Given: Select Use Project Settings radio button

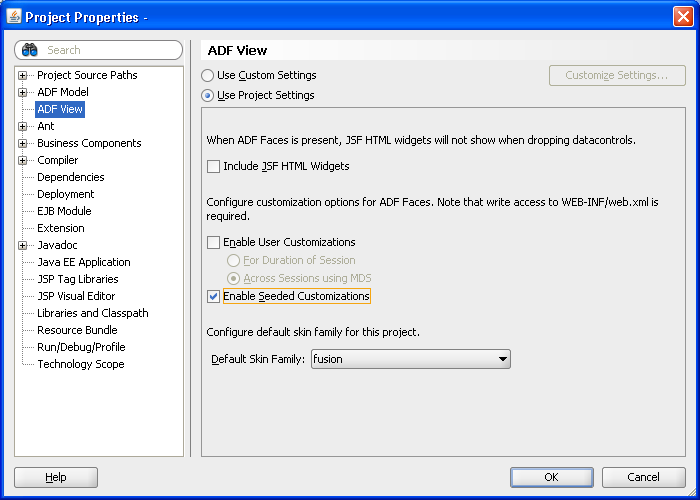Looking at the screenshot, I should [x=207, y=96].
